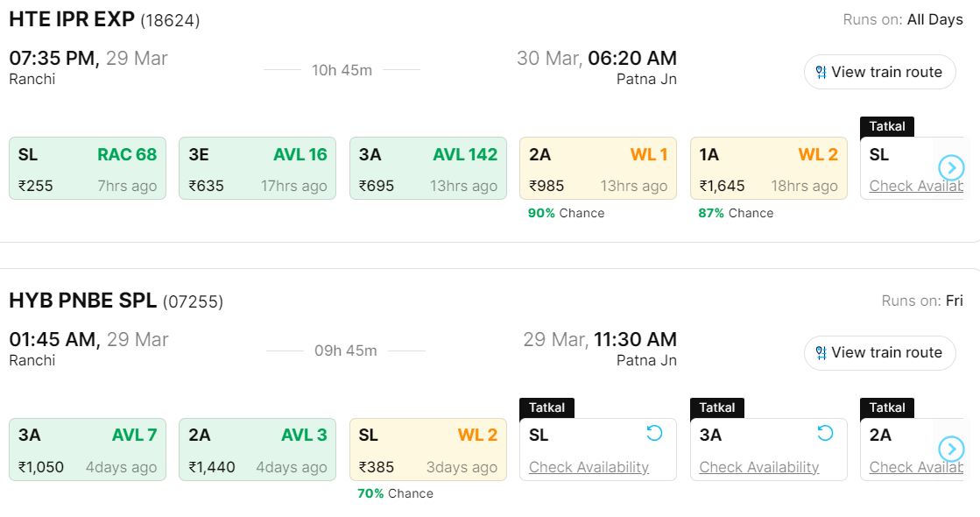Choose the 3E AVL 16 class option
Image resolution: width=980 pixels, height=517 pixels.
[257, 168]
